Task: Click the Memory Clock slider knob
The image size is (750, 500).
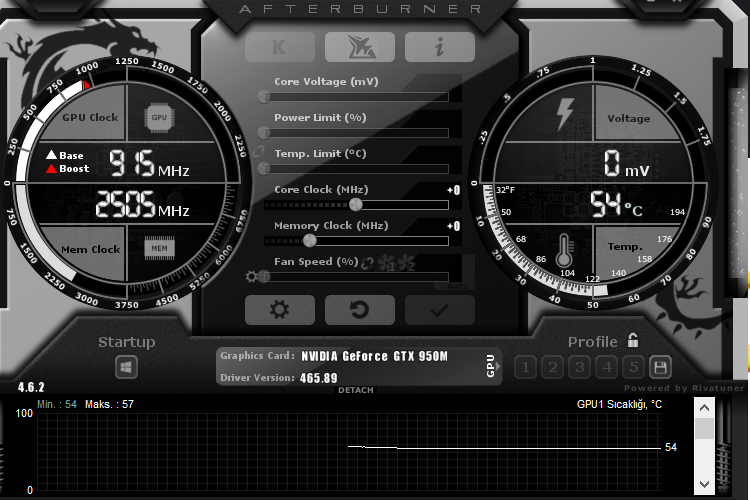Action: (x=309, y=241)
